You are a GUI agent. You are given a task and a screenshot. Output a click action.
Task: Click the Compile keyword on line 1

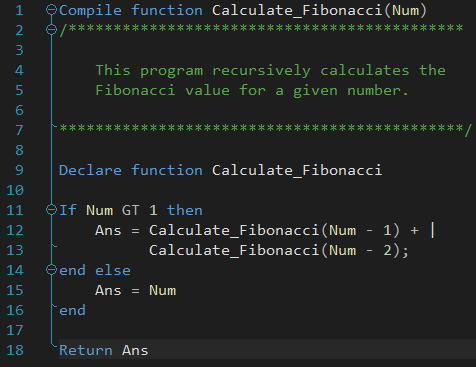[x=90, y=11]
